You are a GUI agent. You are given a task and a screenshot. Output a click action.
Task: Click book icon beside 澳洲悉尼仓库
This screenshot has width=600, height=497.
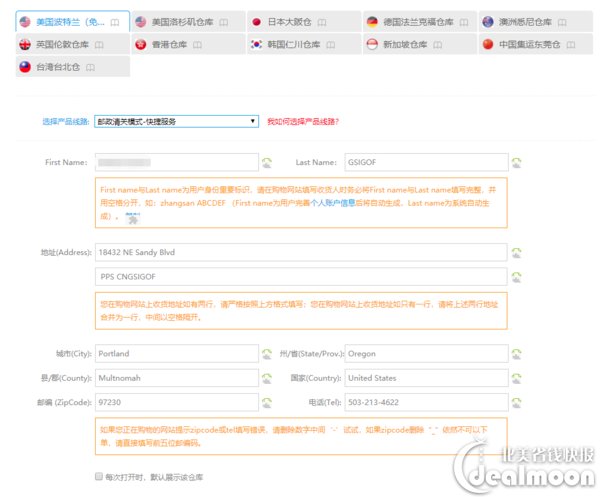[562, 22]
